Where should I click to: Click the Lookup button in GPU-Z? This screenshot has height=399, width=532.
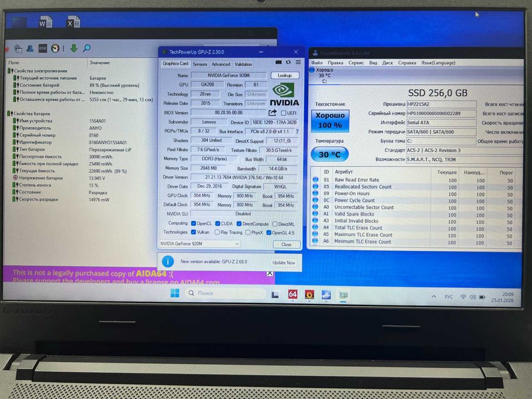click(x=285, y=75)
